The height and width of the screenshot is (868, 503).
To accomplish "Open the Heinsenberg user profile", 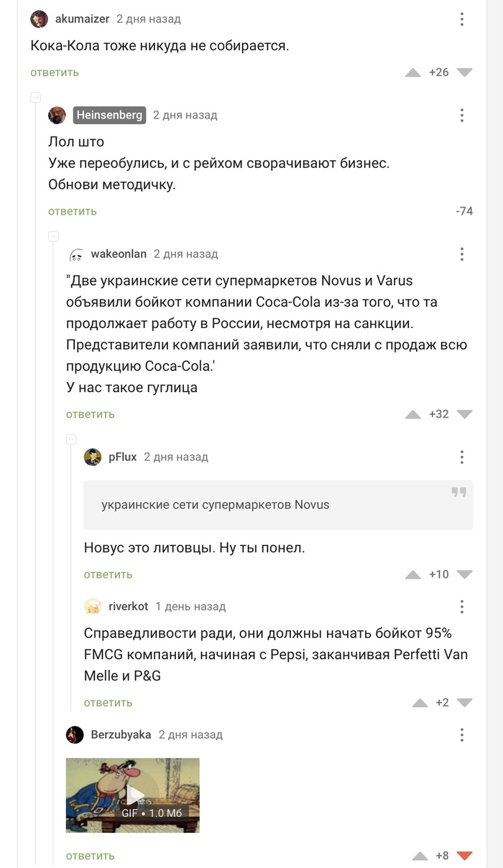I will point(109,115).
